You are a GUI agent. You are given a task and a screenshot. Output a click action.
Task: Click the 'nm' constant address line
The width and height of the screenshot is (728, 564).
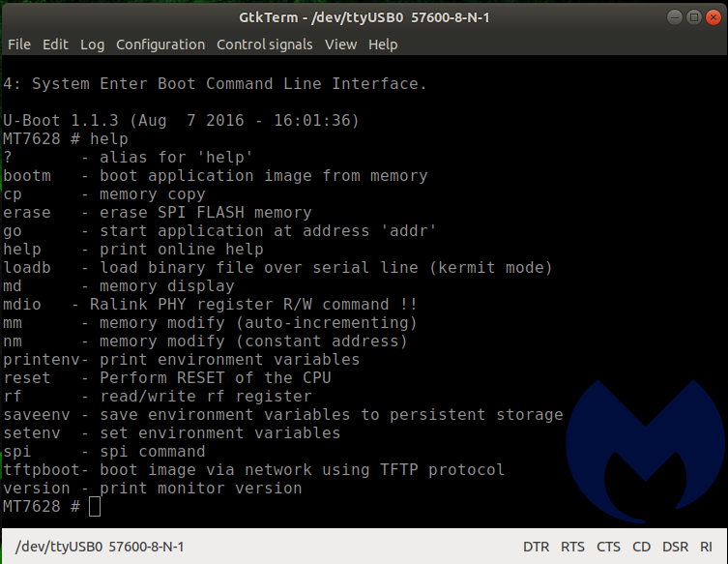tap(205, 341)
